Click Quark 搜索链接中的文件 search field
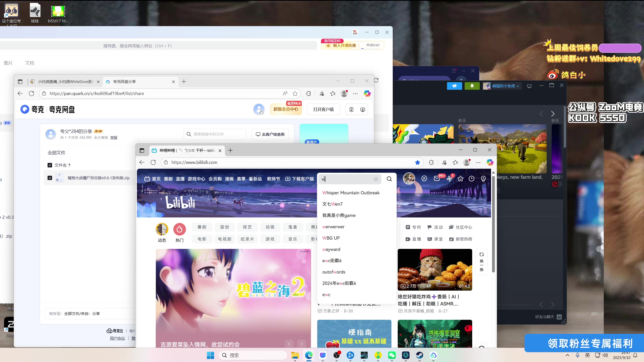644x362 pixels. [215, 134]
